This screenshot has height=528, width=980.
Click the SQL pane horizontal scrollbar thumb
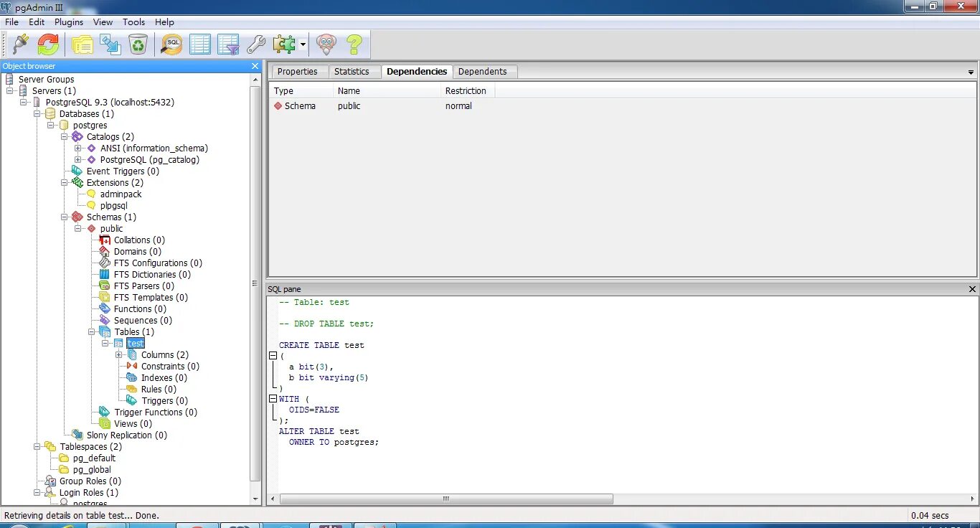click(446, 499)
